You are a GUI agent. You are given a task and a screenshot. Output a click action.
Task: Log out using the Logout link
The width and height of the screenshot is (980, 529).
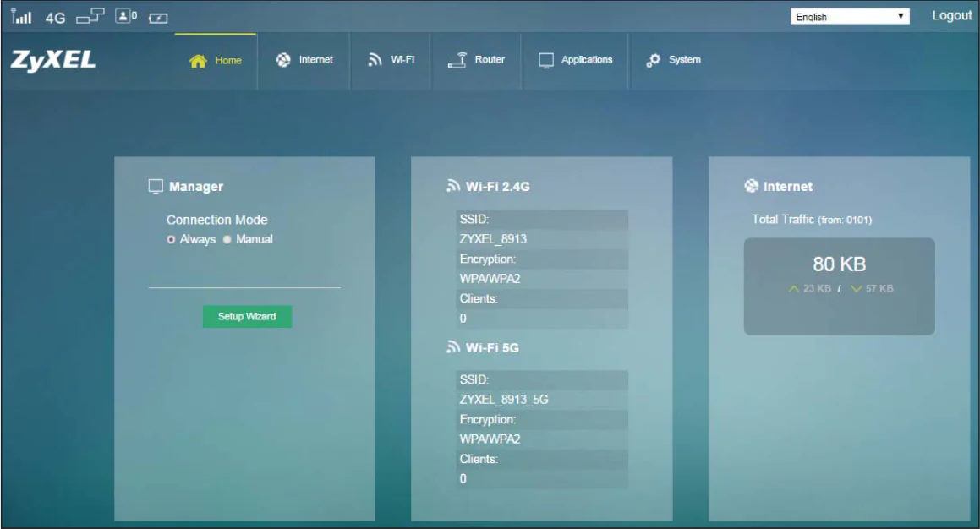click(x=951, y=15)
